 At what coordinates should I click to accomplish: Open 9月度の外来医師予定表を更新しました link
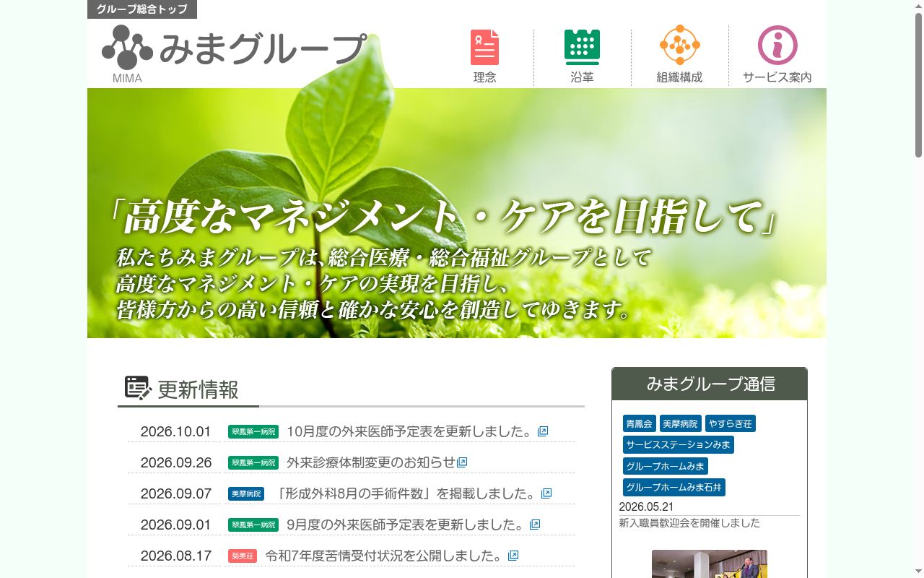pyautogui.click(x=406, y=525)
